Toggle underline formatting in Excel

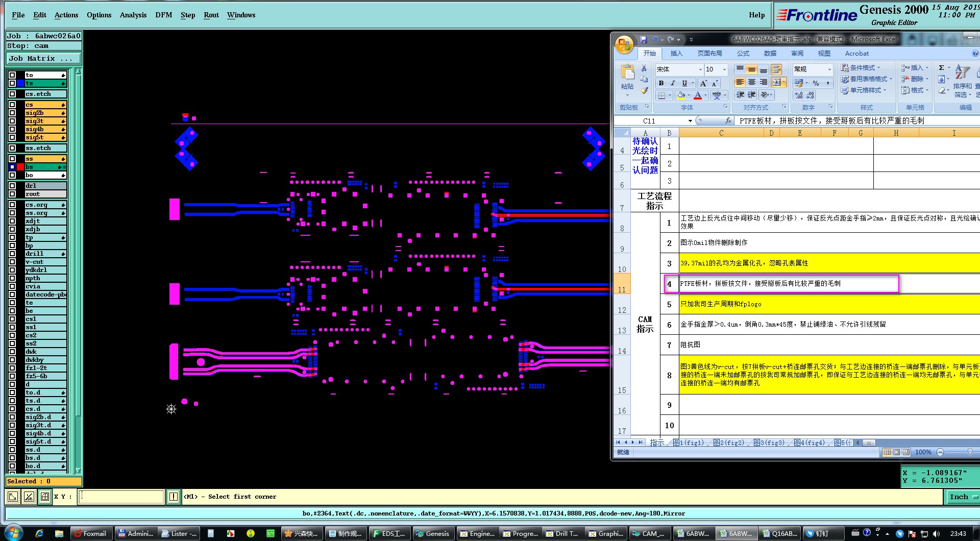tap(684, 83)
